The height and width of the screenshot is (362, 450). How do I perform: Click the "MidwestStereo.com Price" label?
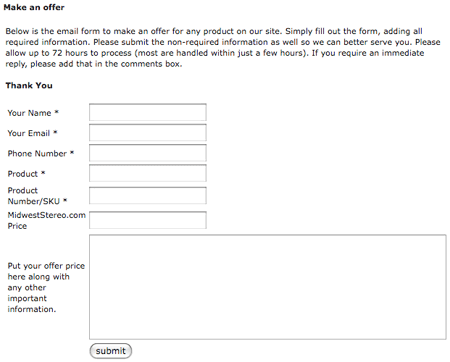(x=47, y=220)
